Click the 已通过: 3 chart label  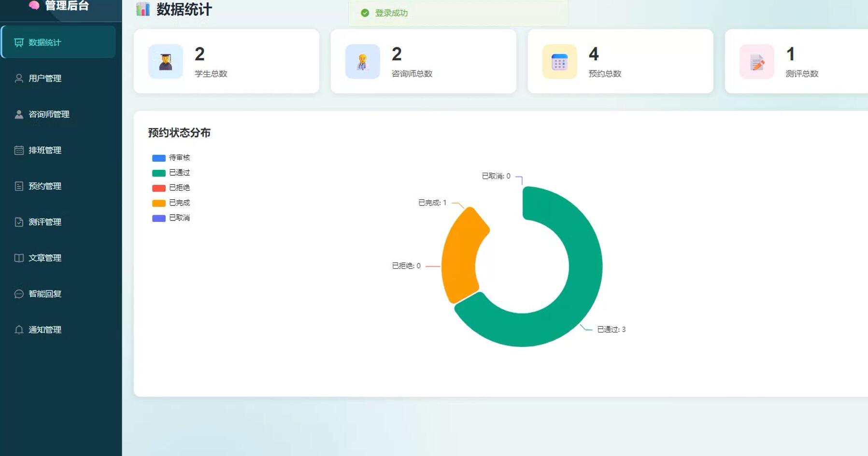612,330
